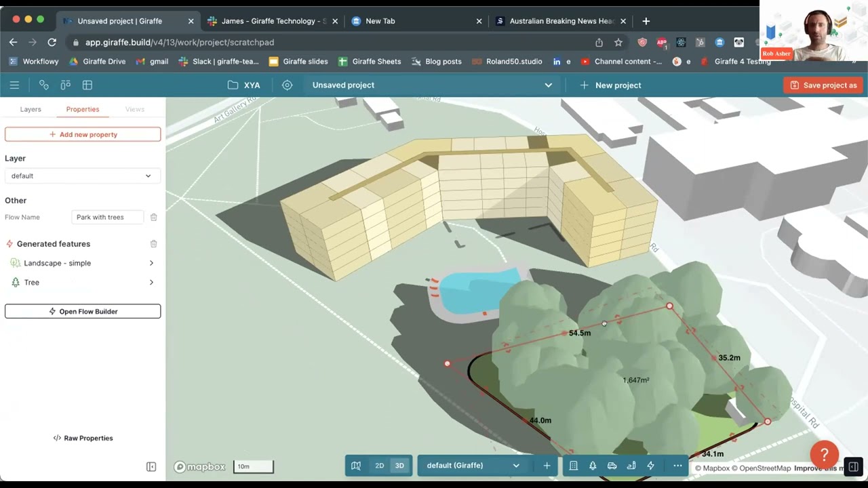Image resolution: width=868 pixels, height=488 pixels.
Task: Go back in browser history
Action: 14,42
